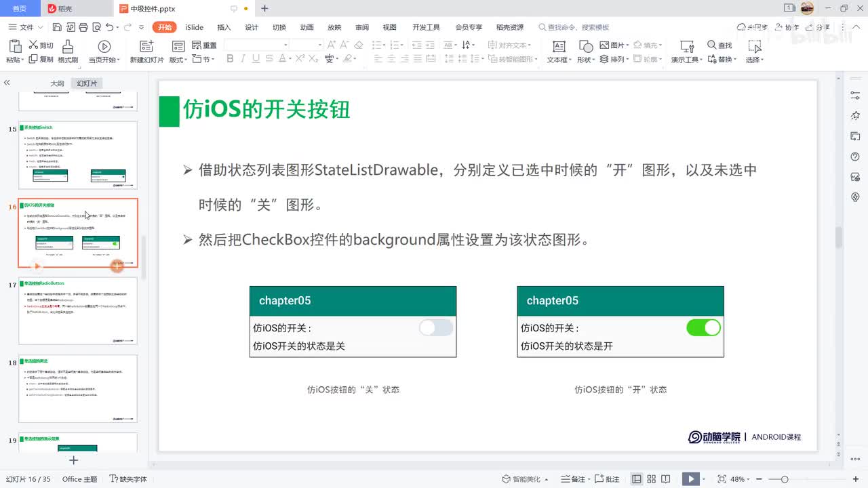Open the settings sliders icon in right sidebar
This screenshot has width=868, height=488.
pos(855,96)
